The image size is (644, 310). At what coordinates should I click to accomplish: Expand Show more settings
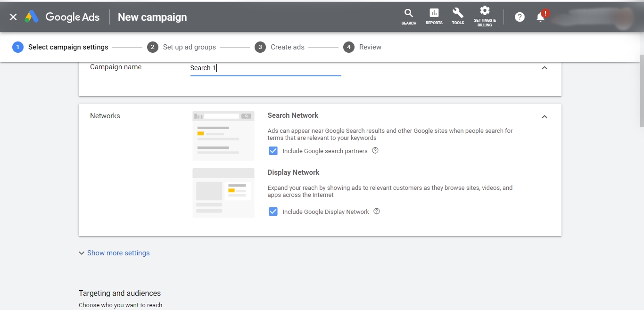[114, 253]
